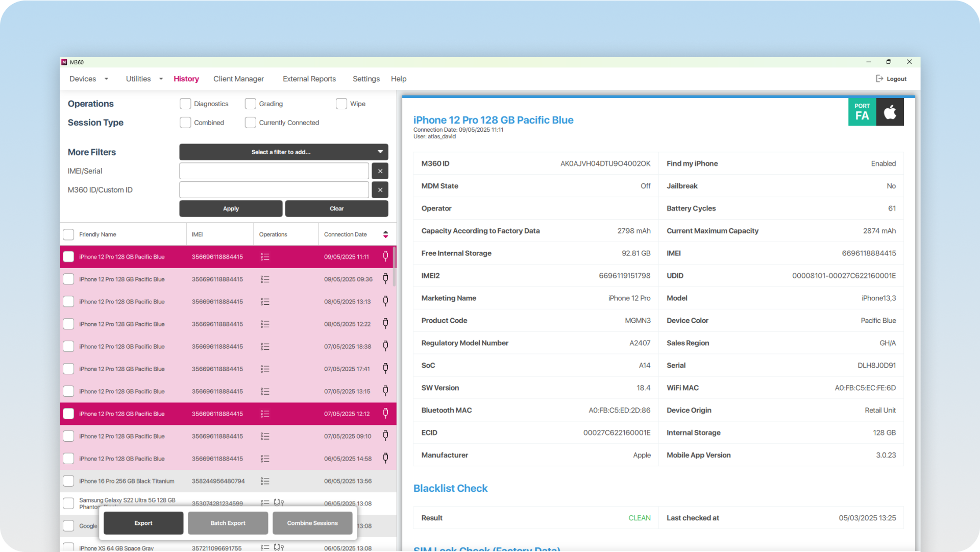The image size is (980, 552).
Task: Open operations list icon for 09/05/2025 09:36 session
Action: tap(265, 279)
